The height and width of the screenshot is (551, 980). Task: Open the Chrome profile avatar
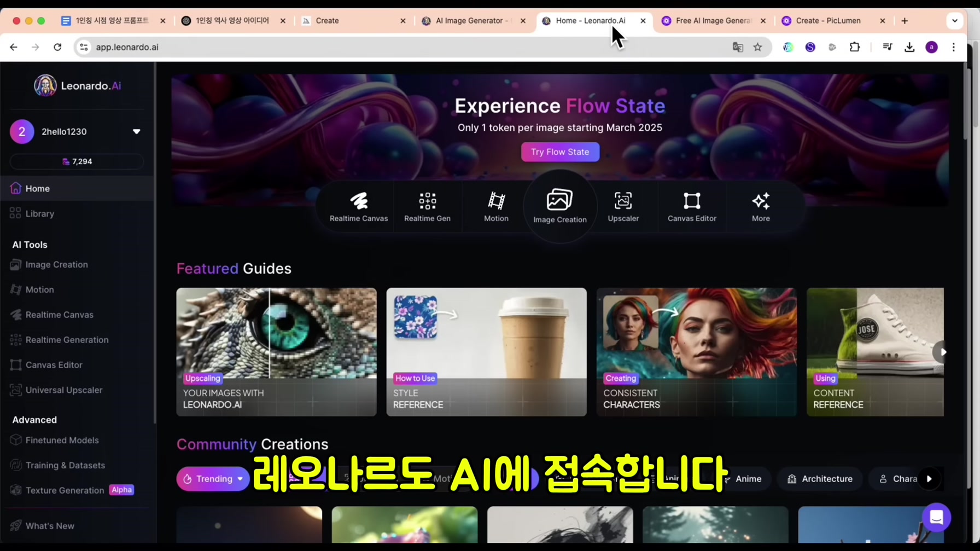(x=932, y=47)
